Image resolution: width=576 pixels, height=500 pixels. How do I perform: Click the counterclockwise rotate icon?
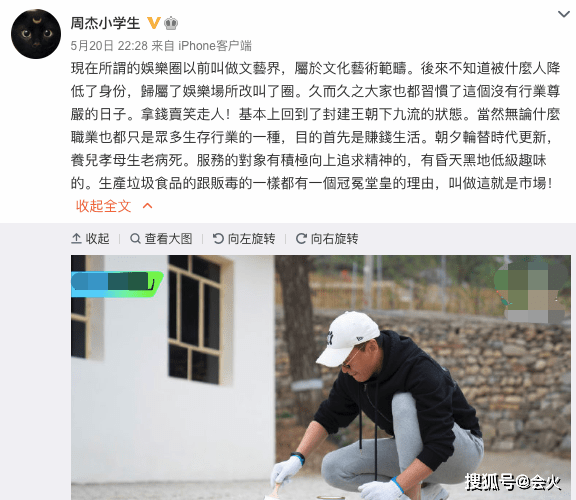[218, 238]
